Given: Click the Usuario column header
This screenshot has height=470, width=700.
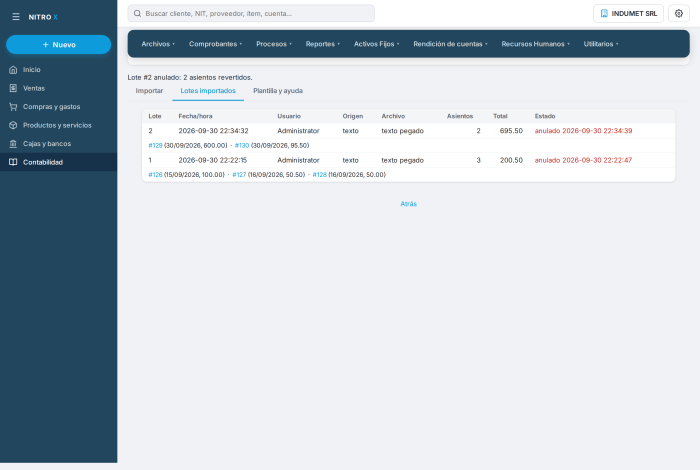Looking at the screenshot, I should 289,116.
